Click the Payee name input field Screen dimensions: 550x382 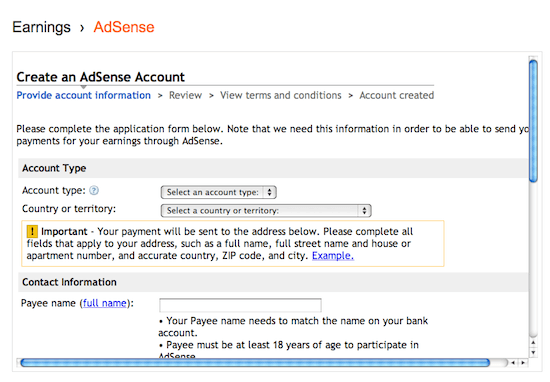[x=240, y=305]
